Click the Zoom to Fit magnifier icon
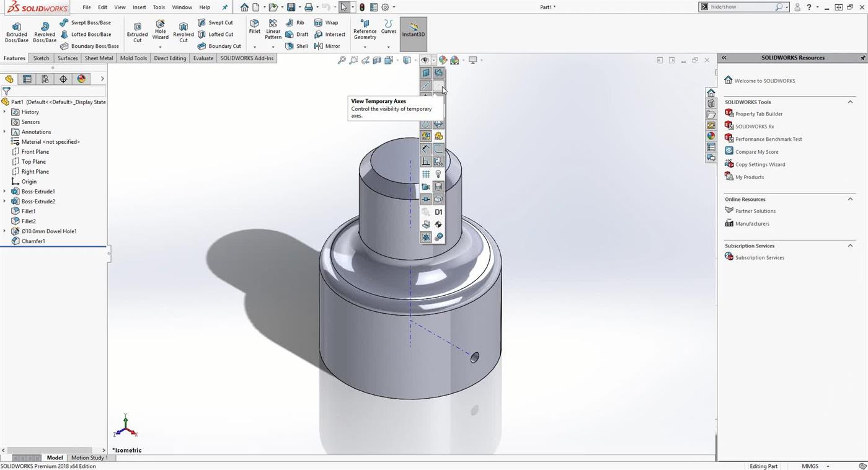The width and height of the screenshot is (868, 470). (x=341, y=60)
